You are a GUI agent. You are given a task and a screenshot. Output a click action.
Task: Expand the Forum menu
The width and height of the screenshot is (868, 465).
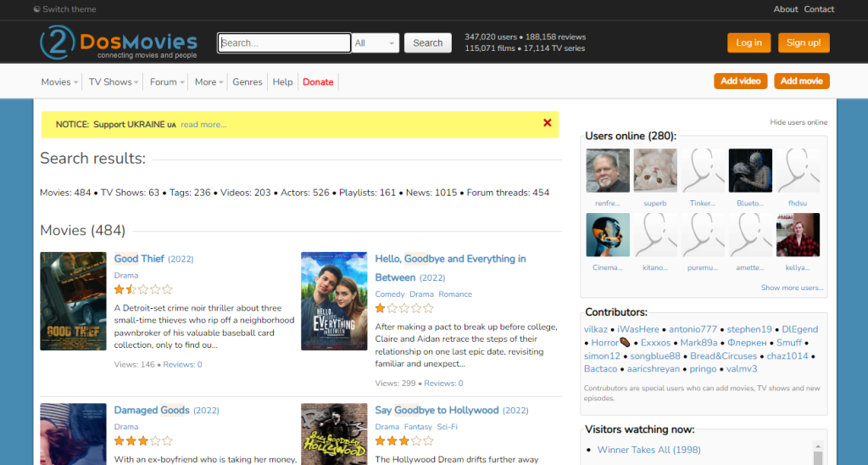[167, 81]
